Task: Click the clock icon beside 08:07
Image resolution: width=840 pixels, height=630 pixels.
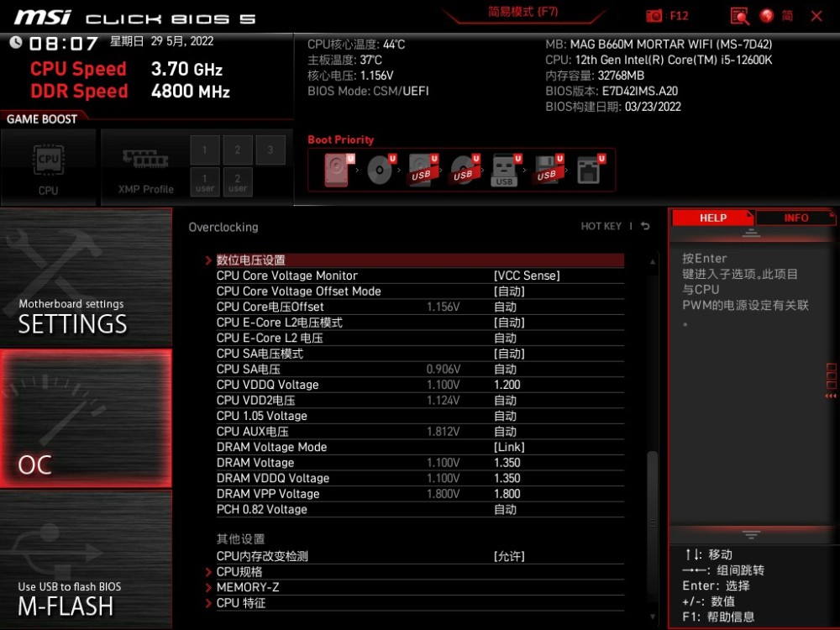Action: [x=15, y=42]
